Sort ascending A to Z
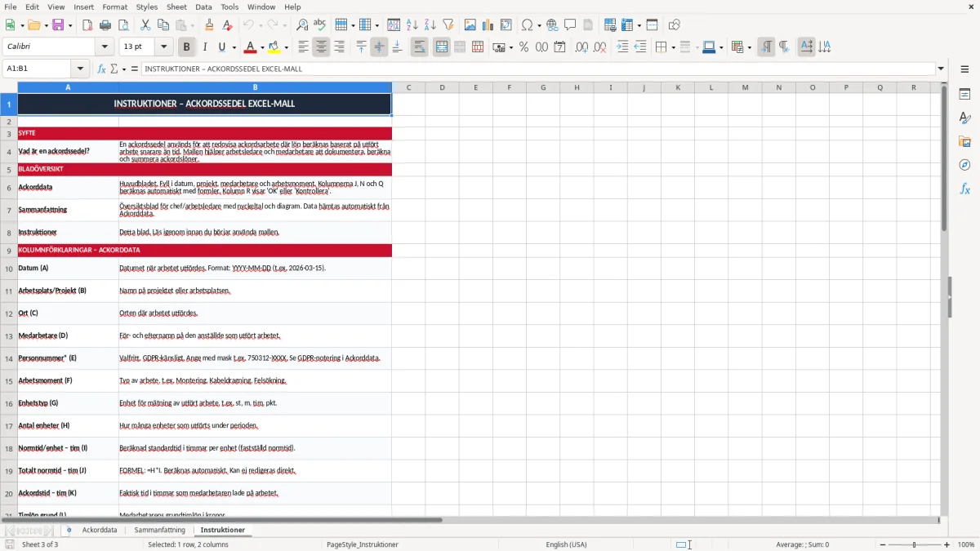 pos(412,25)
